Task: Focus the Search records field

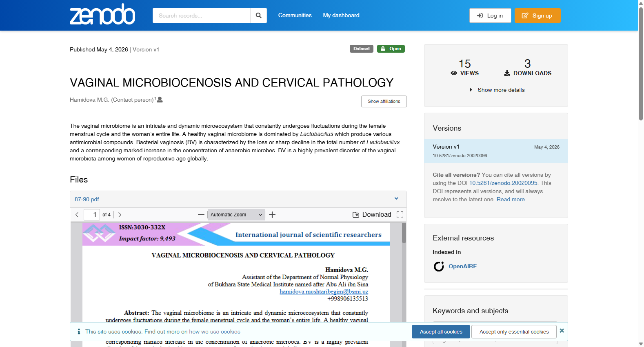Action: (201, 16)
